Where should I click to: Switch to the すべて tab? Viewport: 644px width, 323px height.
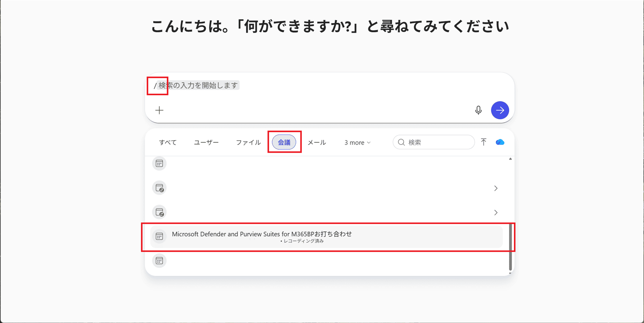tap(168, 142)
